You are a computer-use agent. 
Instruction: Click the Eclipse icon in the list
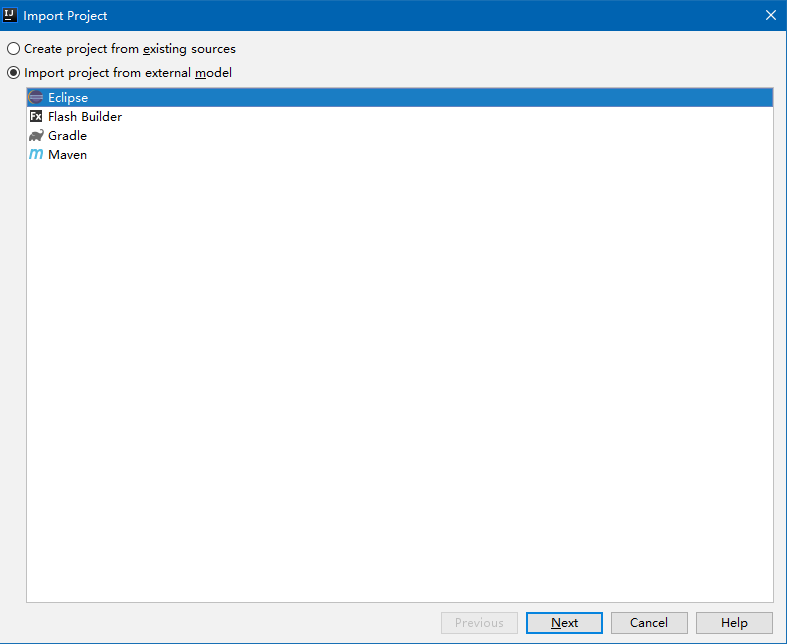click(x=36, y=97)
